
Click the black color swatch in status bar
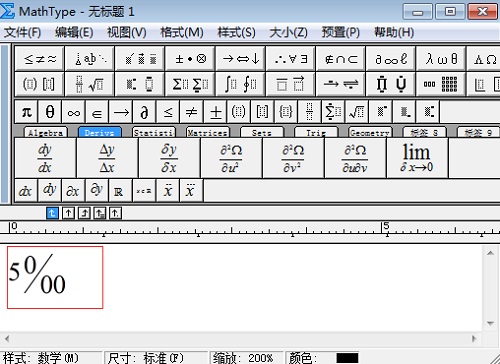click(347, 358)
